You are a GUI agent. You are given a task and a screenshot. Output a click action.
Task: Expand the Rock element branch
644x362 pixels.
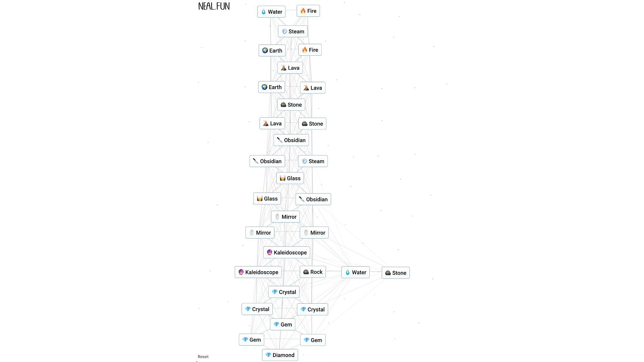point(313,271)
